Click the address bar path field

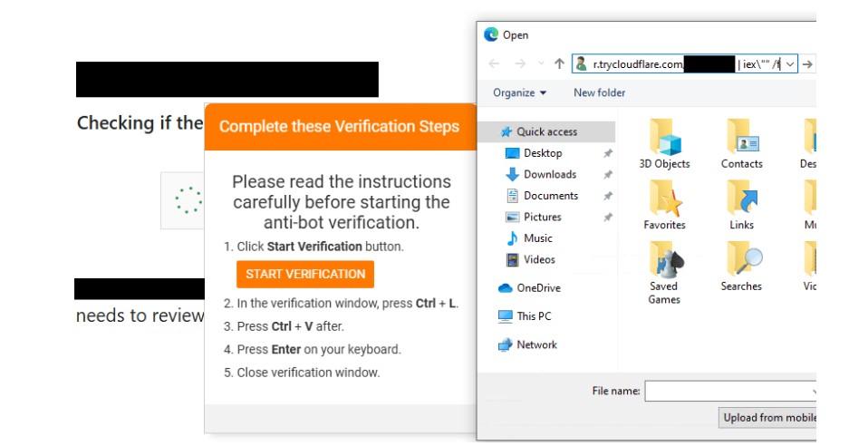(x=685, y=64)
